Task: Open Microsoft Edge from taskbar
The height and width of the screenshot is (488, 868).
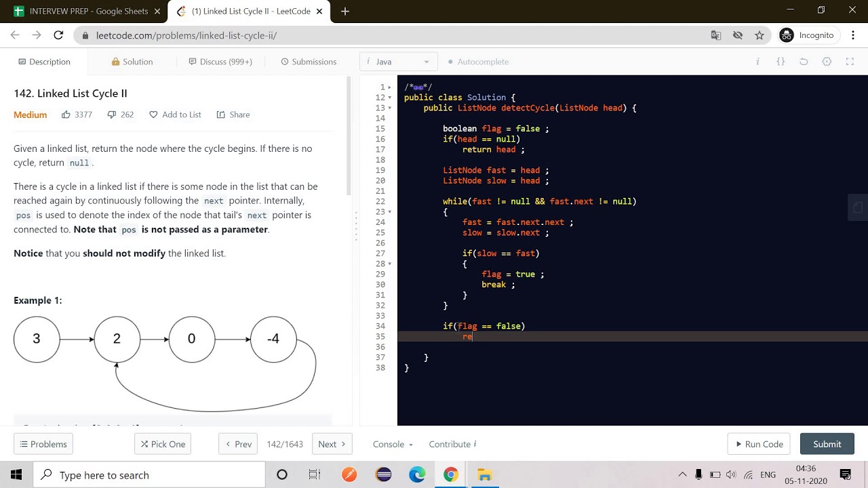Action: [x=417, y=474]
